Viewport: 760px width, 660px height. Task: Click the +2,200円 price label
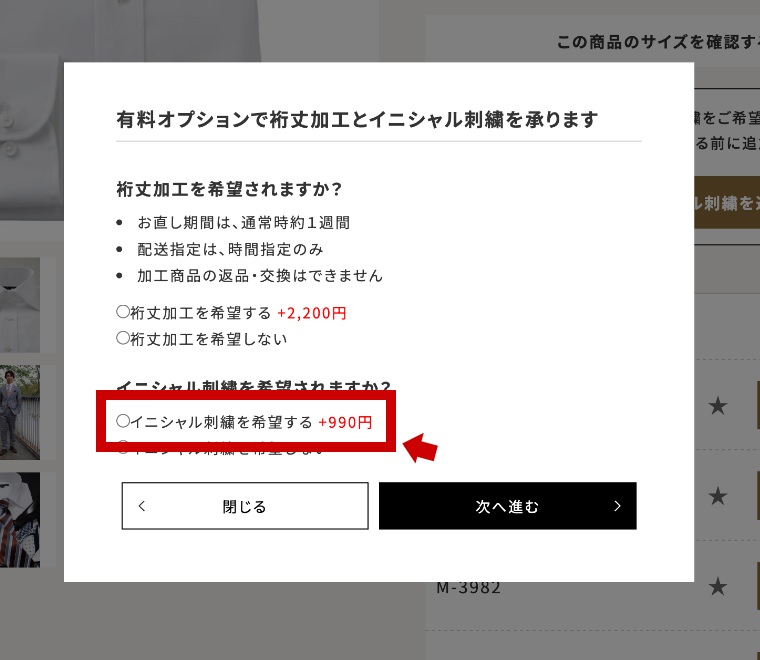pyautogui.click(x=312, y=313)
